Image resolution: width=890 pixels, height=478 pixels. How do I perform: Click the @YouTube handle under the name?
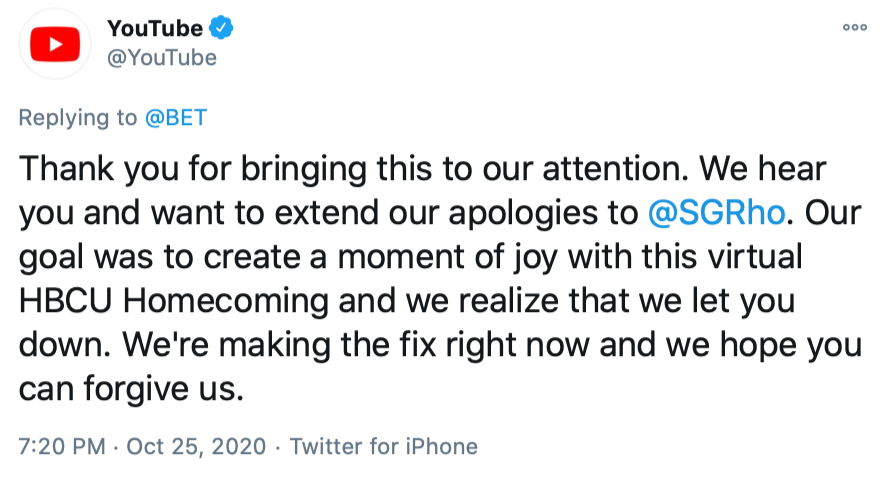[x=161, y=58]
